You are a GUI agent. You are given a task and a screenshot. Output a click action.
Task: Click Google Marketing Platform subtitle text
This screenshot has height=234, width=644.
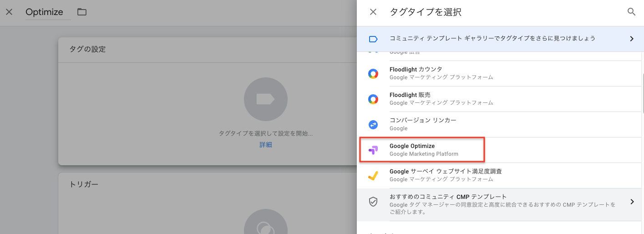424,154
